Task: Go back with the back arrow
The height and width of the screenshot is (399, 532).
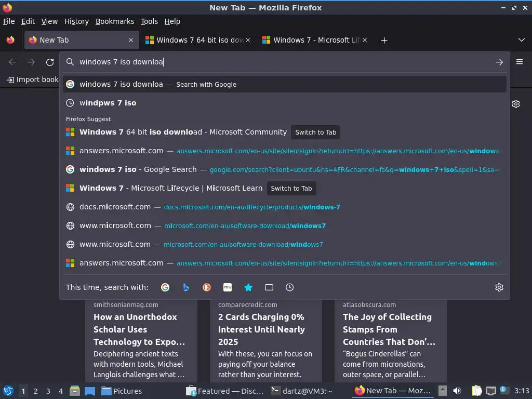Action: [12, 62]
